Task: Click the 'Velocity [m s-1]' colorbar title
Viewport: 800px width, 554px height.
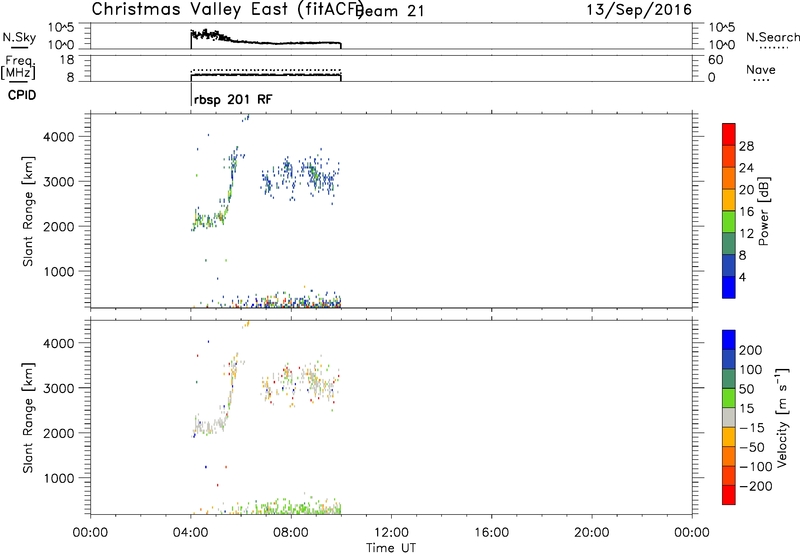Action: click(x=782, y=417)
